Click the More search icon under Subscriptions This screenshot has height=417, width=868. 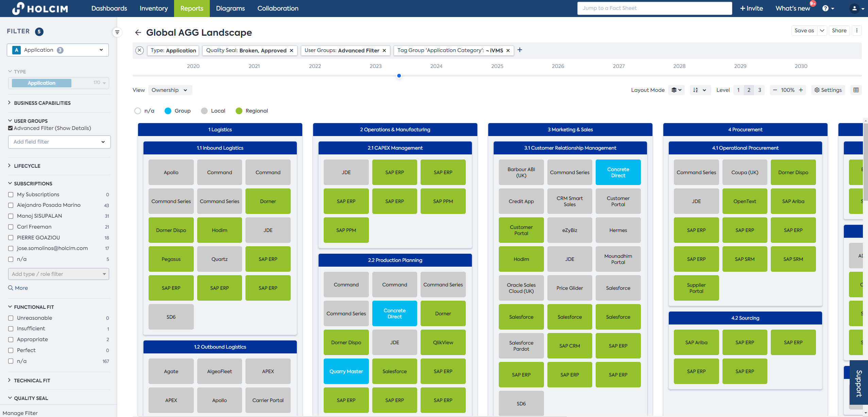tap(11, 288)
